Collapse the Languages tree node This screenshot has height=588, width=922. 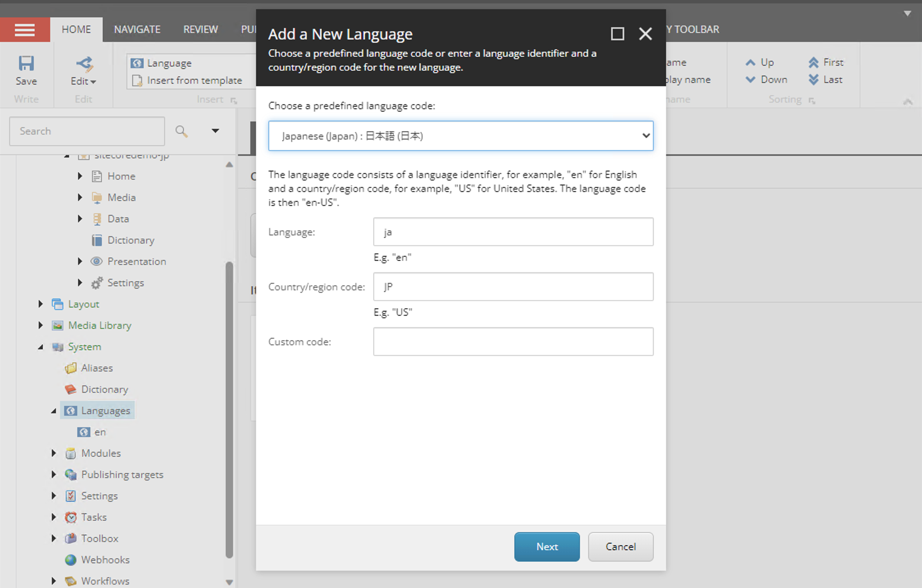54,411
